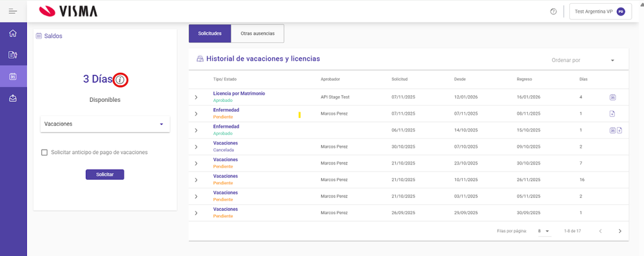Open the Vacaciones type dropdown
Viewport: 644px width, 256px height.
pos(105,124)
